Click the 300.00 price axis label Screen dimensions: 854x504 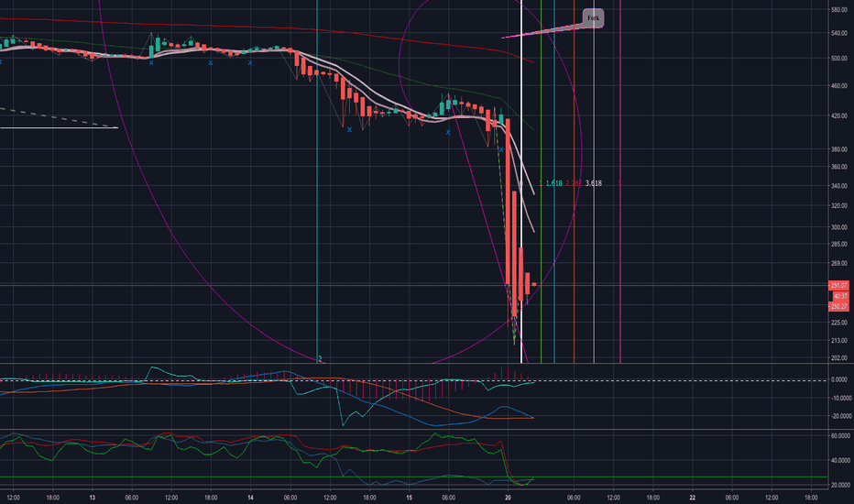coord(838,227)
